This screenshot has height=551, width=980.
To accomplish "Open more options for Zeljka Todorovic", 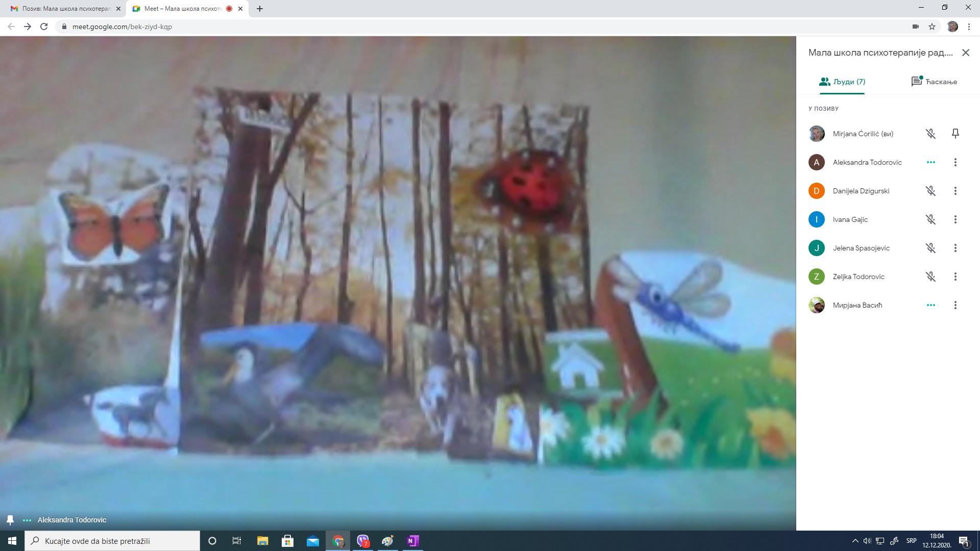I will (955, 277).
